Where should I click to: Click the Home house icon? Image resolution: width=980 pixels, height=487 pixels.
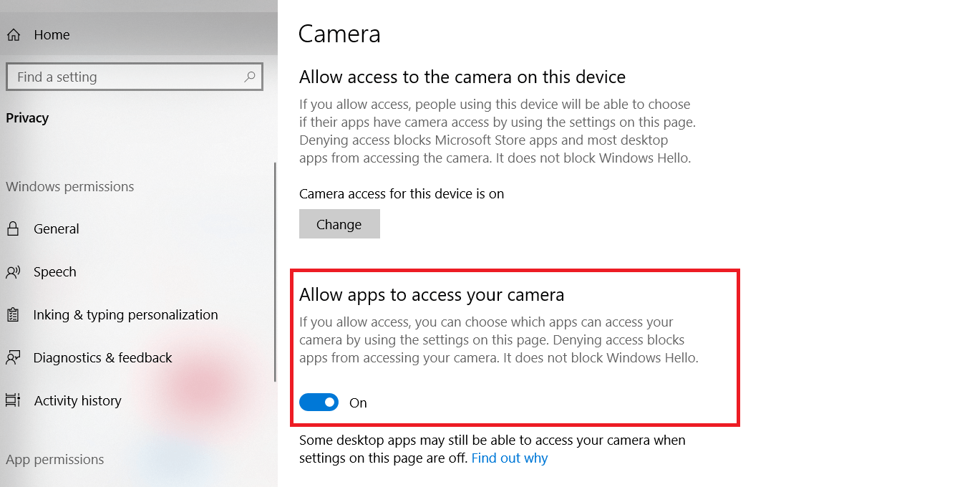coord(13,34)
